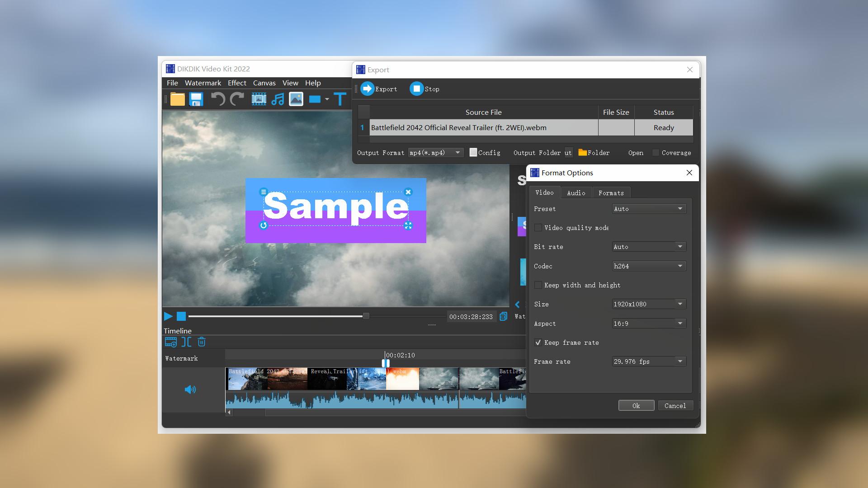Image resolution: width=868 pixels, height=488 pixels.
Task: Cancel the Format Options dialog
Action: coord(675,405)
